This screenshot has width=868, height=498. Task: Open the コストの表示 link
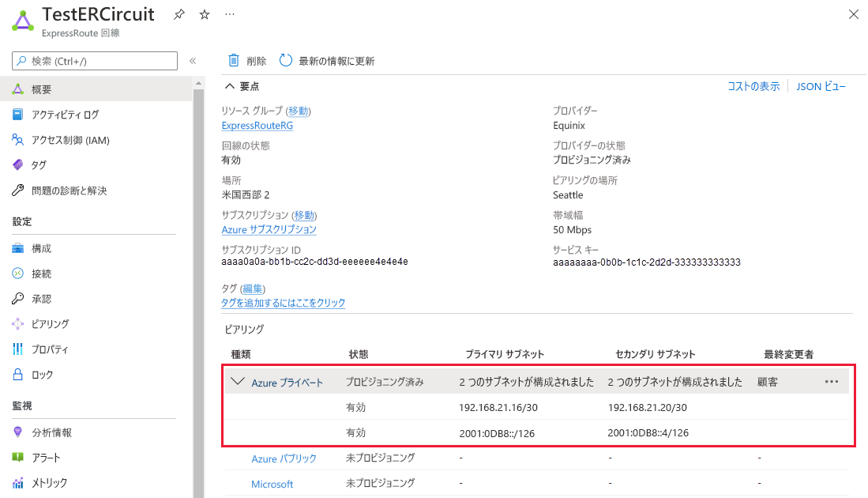pyautogui.click(x=753, y=86)
